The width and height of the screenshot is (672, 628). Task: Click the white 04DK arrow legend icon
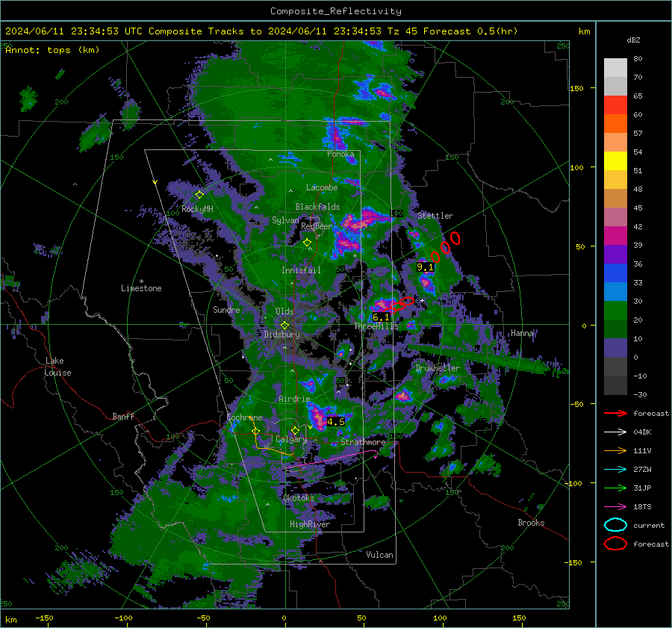(x=615, y=432)
